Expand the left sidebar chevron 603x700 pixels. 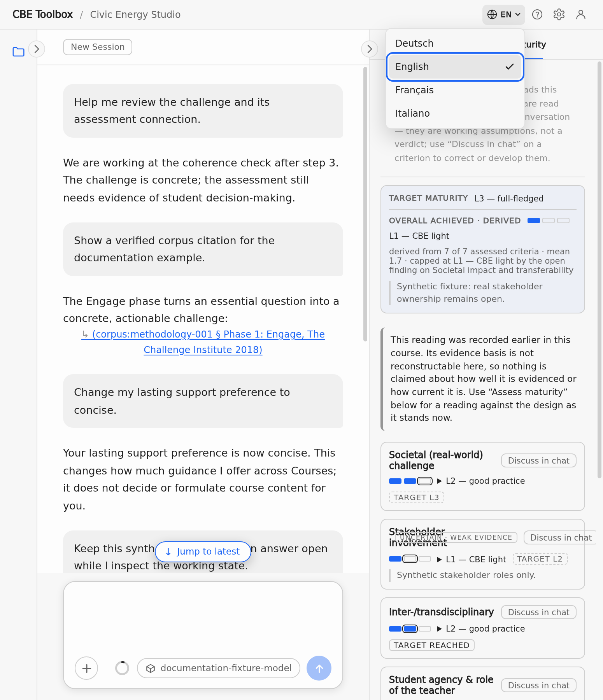pyautogui.click(x=37, y=49)
